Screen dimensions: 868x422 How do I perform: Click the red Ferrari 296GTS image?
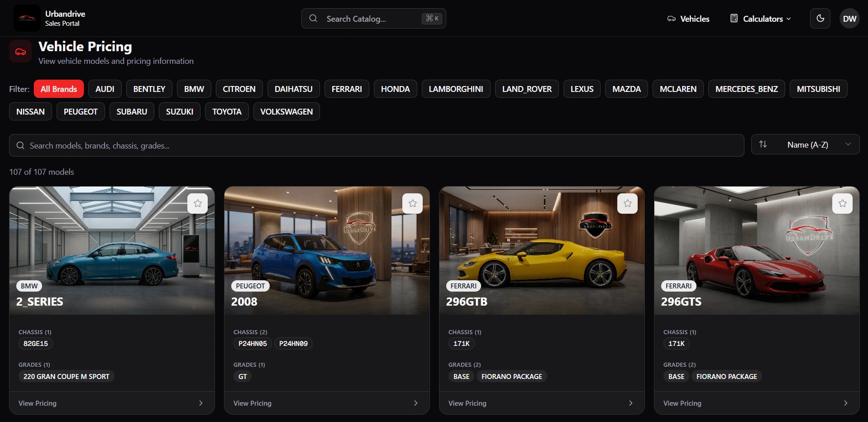click(x=757, y=250)
